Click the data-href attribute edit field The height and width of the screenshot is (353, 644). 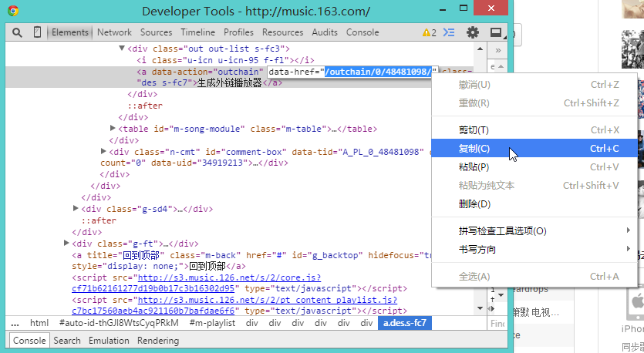352,72
